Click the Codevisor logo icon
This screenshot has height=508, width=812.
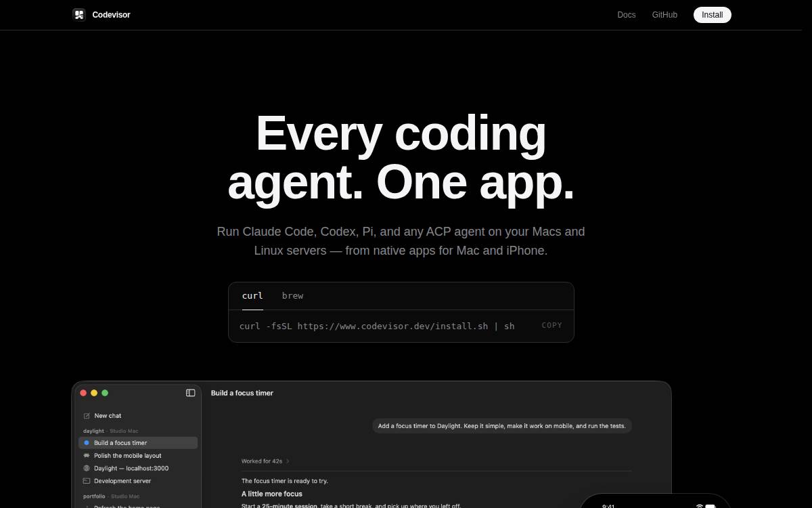(x=79, y=15)
